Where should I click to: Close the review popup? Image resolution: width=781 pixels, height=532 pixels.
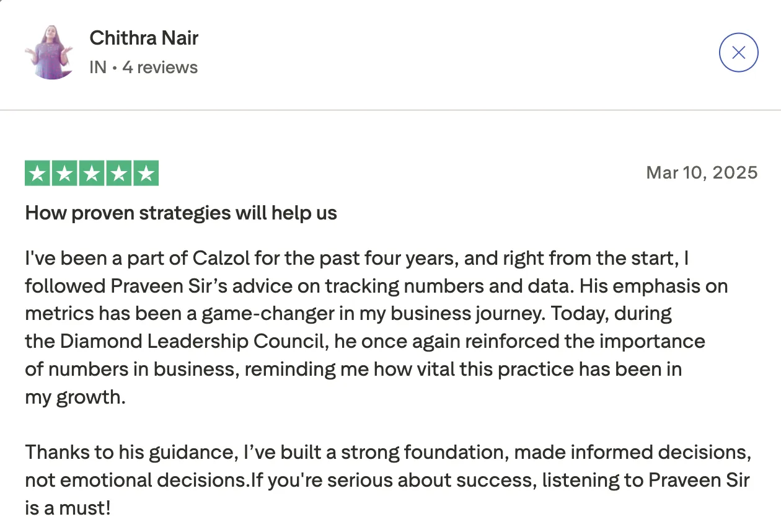(738, 53)
